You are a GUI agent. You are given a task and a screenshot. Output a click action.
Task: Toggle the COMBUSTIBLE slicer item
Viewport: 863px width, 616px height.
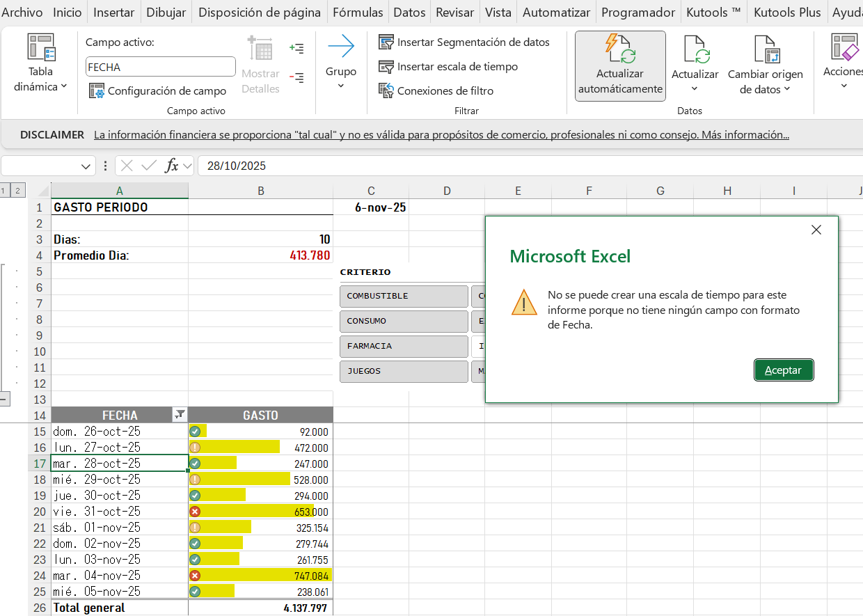[x=404, y=296]
